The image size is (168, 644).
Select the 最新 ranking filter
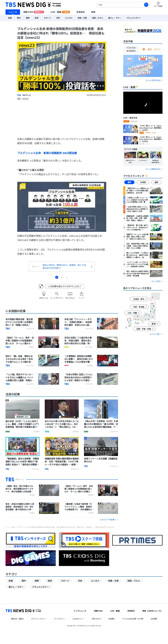pyautogui.click(x=129, y=182)
